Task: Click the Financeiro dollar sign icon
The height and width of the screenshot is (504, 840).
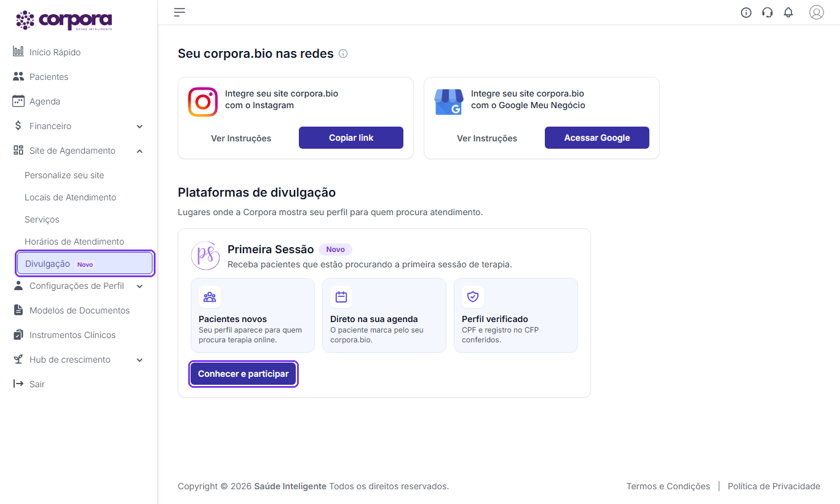Action: (x=18, y=126)
